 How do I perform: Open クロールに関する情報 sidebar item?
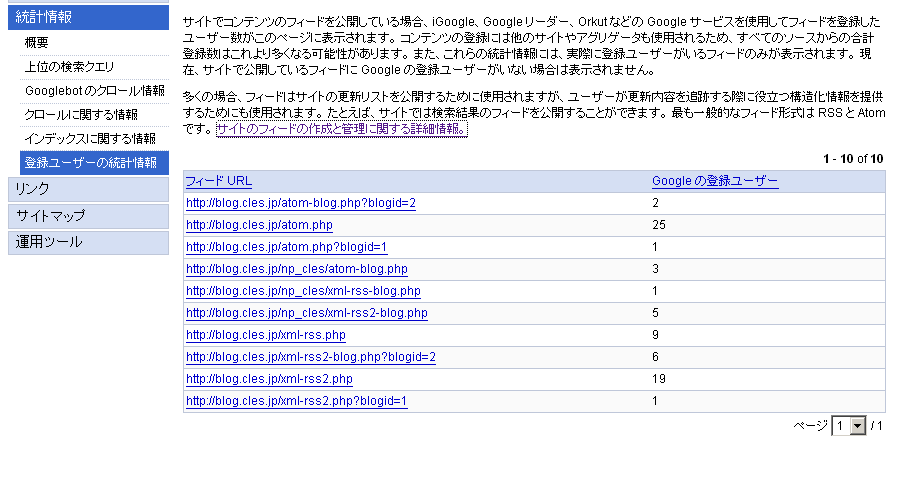coord(81,115)
